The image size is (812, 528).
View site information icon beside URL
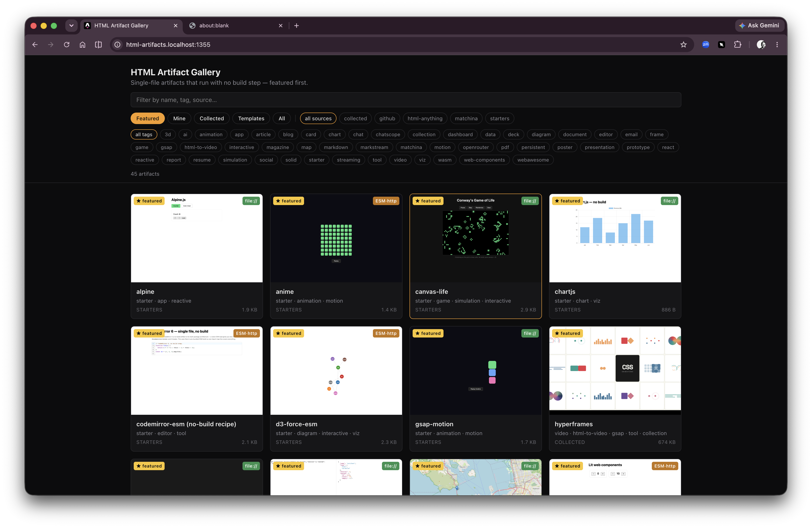[117, 45]
